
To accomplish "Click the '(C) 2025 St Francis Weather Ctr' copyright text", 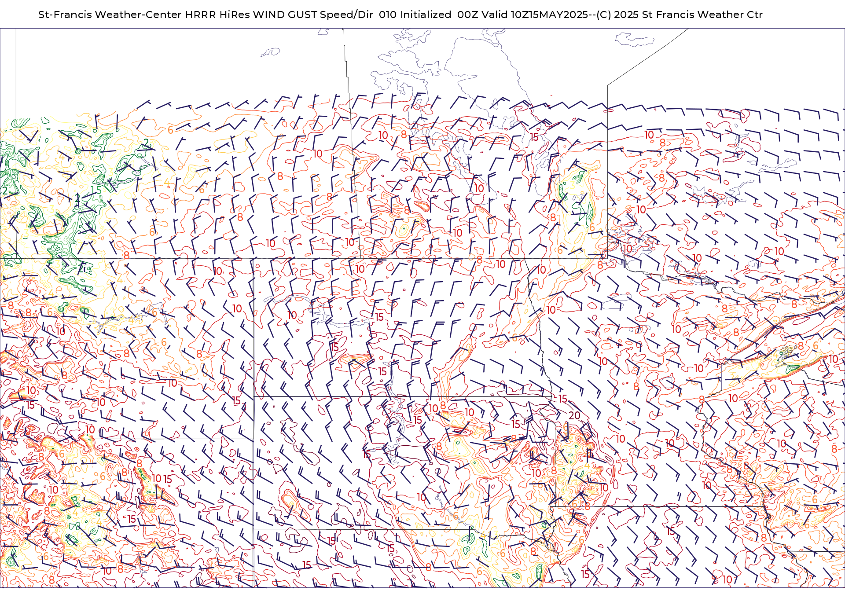I will (679, 15).
